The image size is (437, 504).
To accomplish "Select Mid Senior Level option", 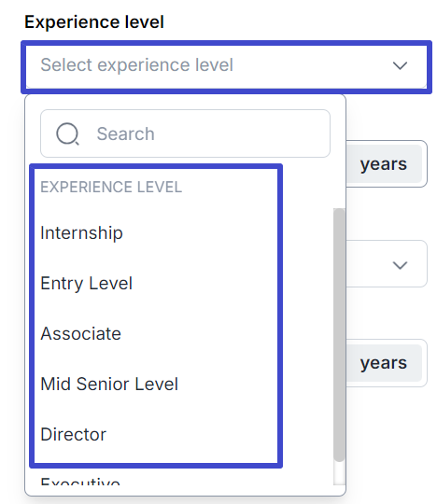I will point(156,385).
